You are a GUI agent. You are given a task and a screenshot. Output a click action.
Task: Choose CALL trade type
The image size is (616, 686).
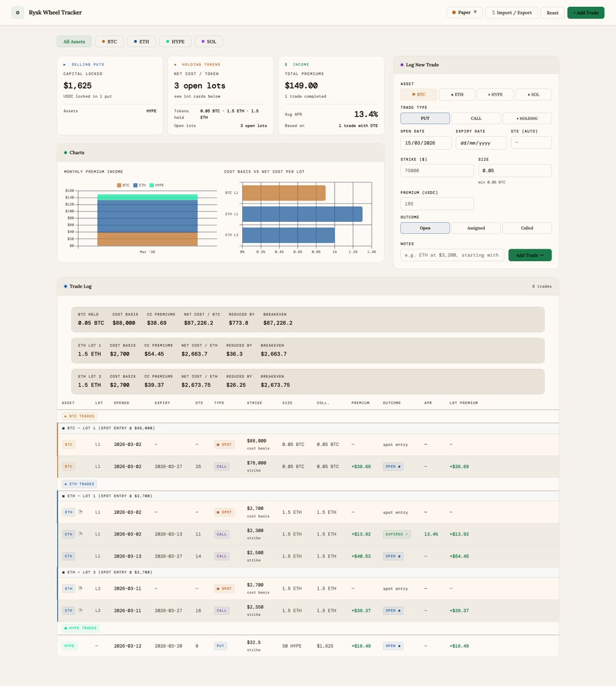point(476,118)
